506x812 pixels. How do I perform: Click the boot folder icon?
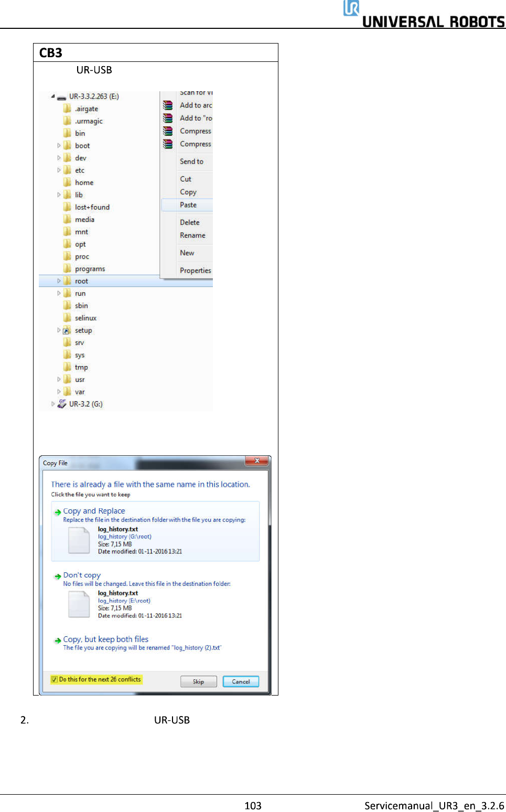click(67, 145)
